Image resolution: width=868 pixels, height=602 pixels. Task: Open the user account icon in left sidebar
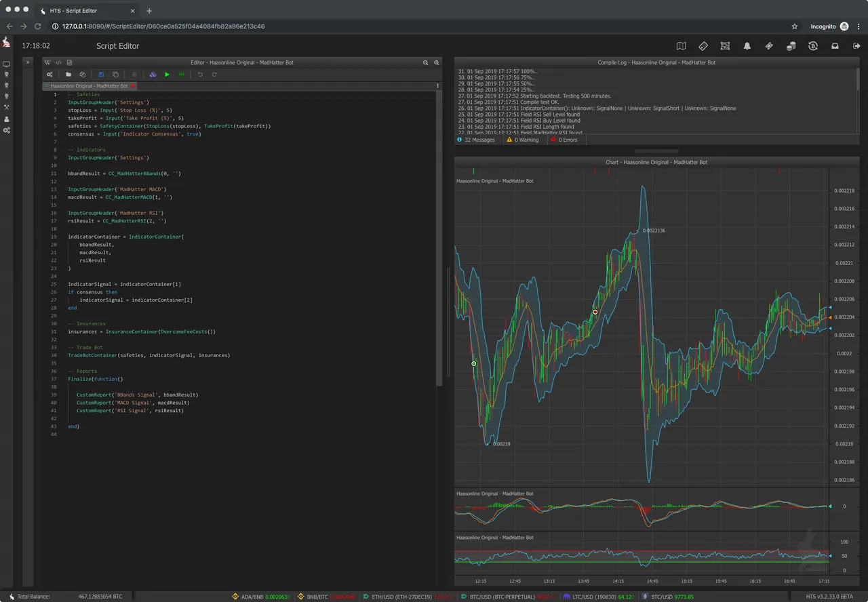[x=6, y=119]
